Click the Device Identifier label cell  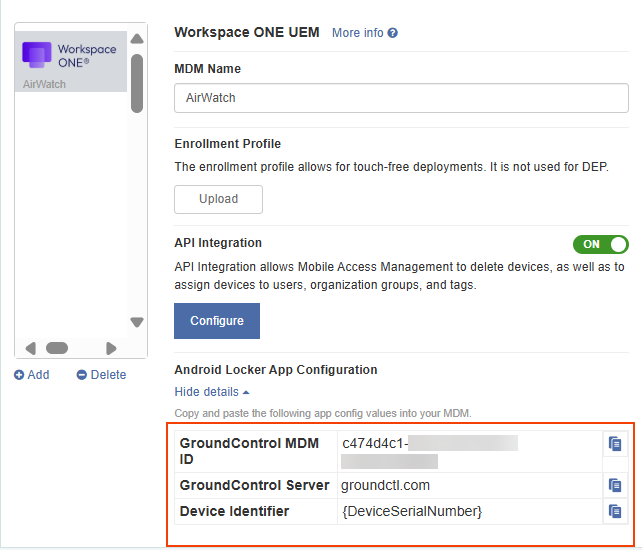click(255, 511)
